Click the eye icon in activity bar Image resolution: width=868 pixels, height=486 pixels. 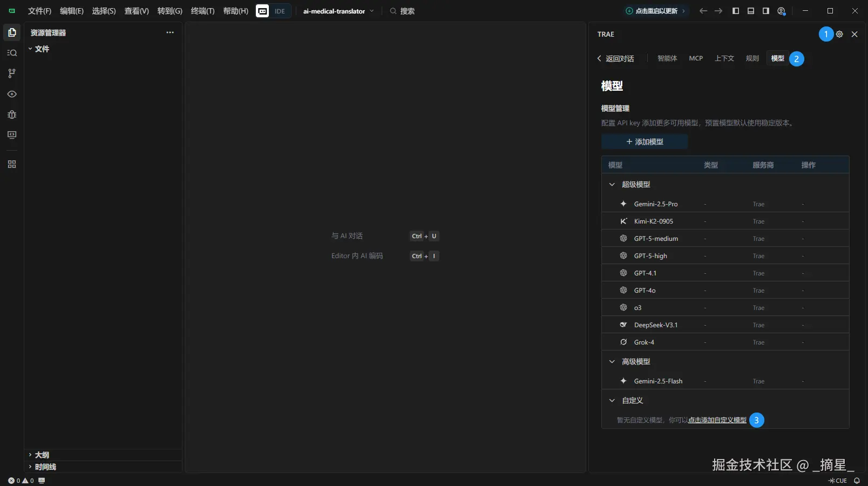pyautogui.click(x=12, y=94)
